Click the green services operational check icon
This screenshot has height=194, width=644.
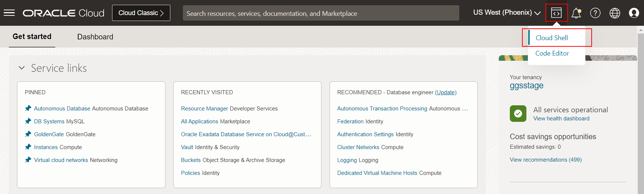[x=518, y=113]
